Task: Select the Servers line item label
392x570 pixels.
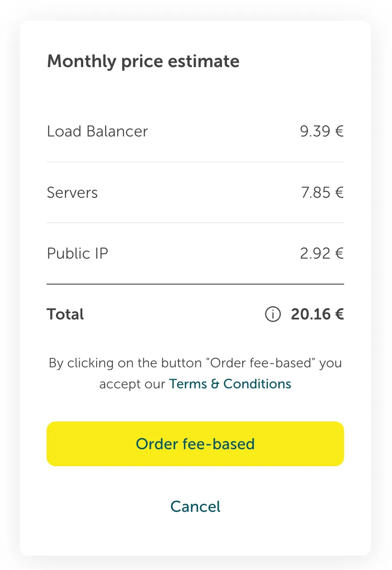Action: click(72, 193)
